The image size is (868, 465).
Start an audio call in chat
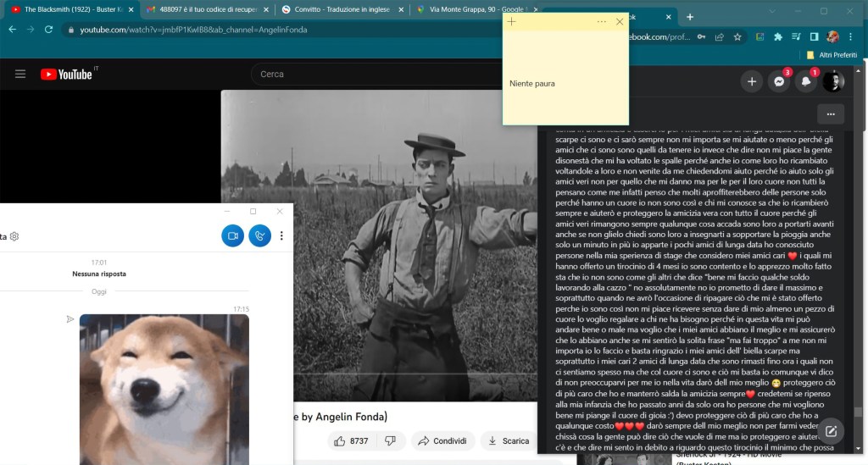[x=260, y=236]
